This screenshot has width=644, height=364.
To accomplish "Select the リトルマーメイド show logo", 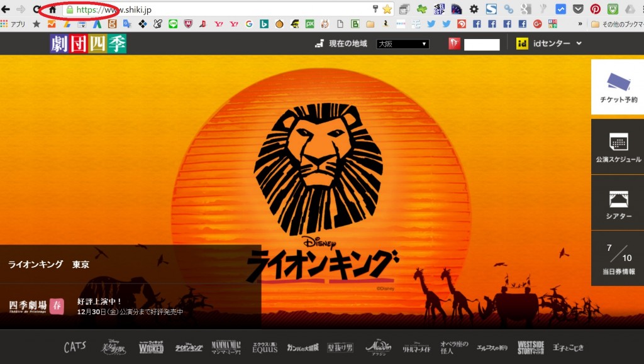I will tap(416, 348).
